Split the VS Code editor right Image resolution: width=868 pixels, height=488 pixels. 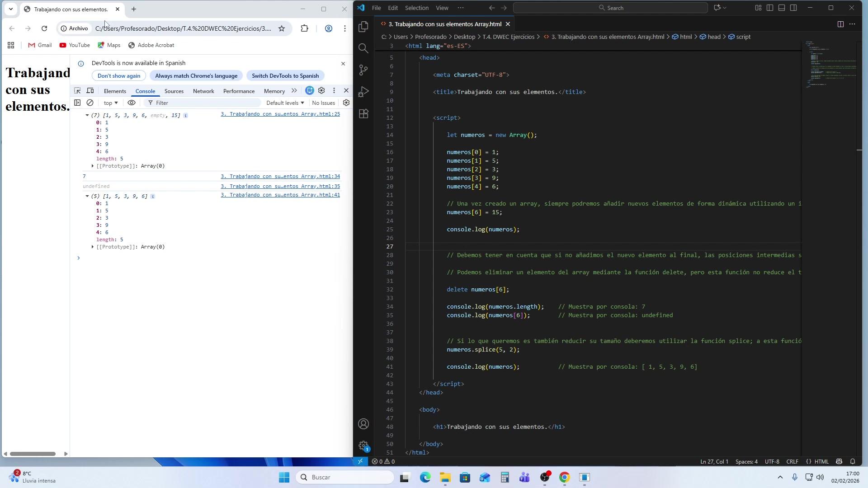pyautogui.click(x=840, y=24)
